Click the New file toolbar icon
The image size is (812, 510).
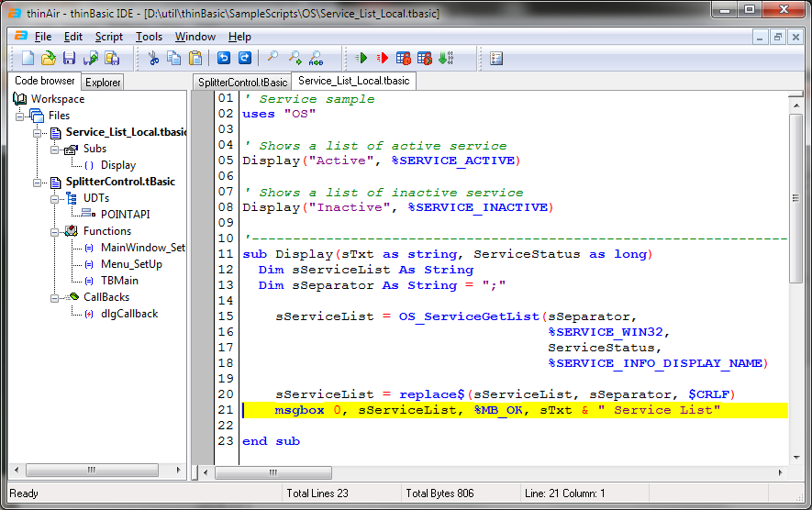[x=28, y=58]
